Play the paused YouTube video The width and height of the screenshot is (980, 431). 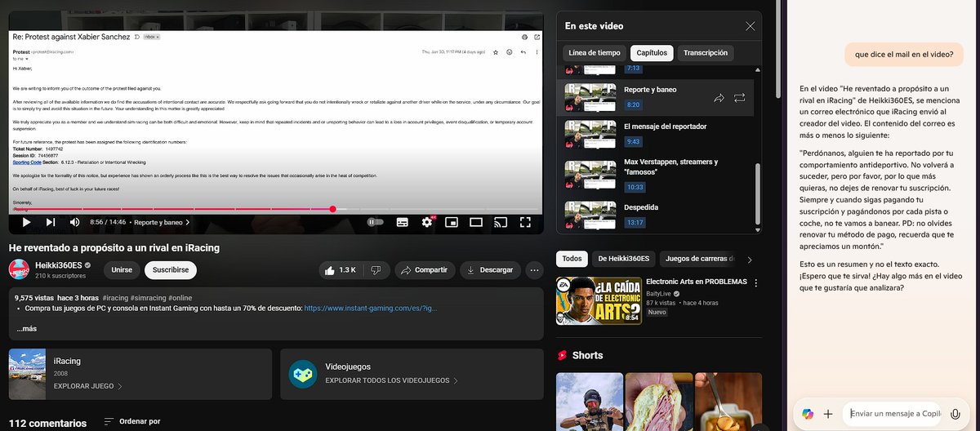coord(26,222)
